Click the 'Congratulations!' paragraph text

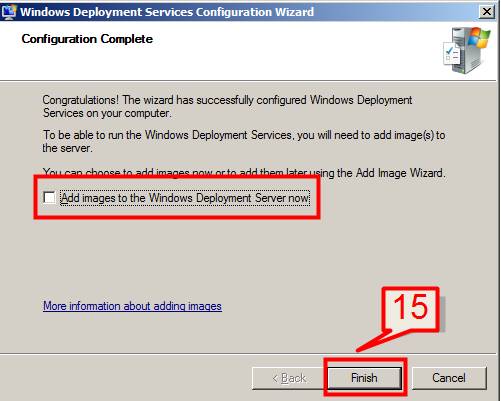pyautogui.click(x=227, y=106)
